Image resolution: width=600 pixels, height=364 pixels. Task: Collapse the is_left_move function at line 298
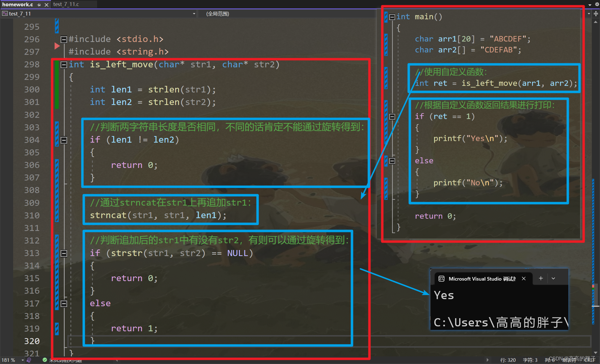coord(64,65)
